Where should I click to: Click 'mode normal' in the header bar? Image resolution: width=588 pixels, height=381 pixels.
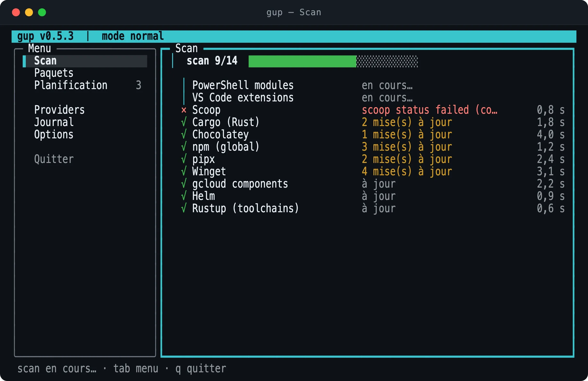coord(133,36)
